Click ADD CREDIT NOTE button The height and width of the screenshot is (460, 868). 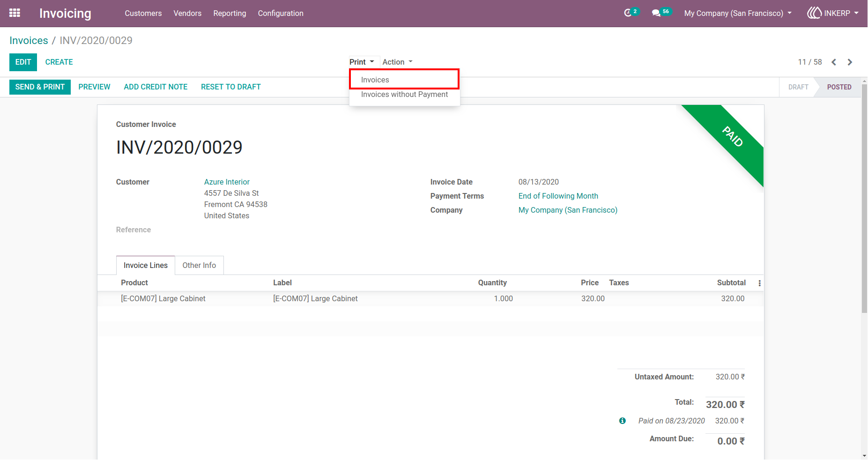pyautogui.click(x=156, y=87)
